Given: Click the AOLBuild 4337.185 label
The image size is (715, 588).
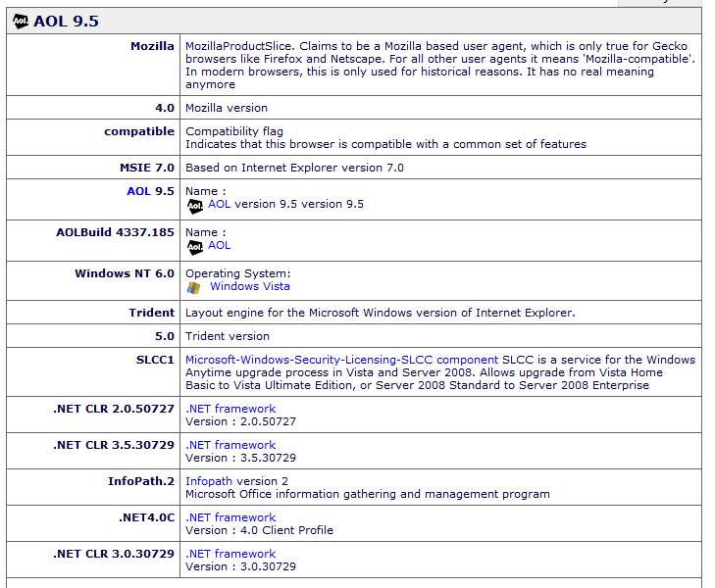Looking at the screenshot, I should click(x=115, y=232).
